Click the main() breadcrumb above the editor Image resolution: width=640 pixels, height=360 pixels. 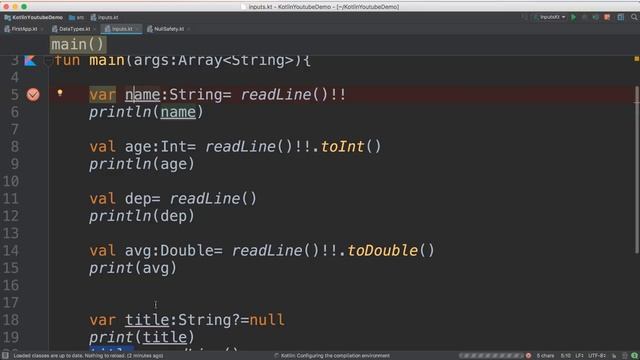[x=78, y=44]
